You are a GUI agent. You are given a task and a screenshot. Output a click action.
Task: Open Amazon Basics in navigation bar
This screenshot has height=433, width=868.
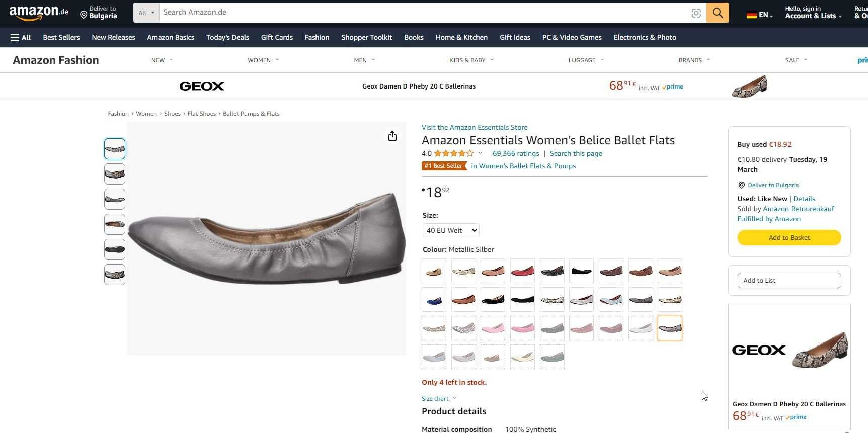(171, 38)
